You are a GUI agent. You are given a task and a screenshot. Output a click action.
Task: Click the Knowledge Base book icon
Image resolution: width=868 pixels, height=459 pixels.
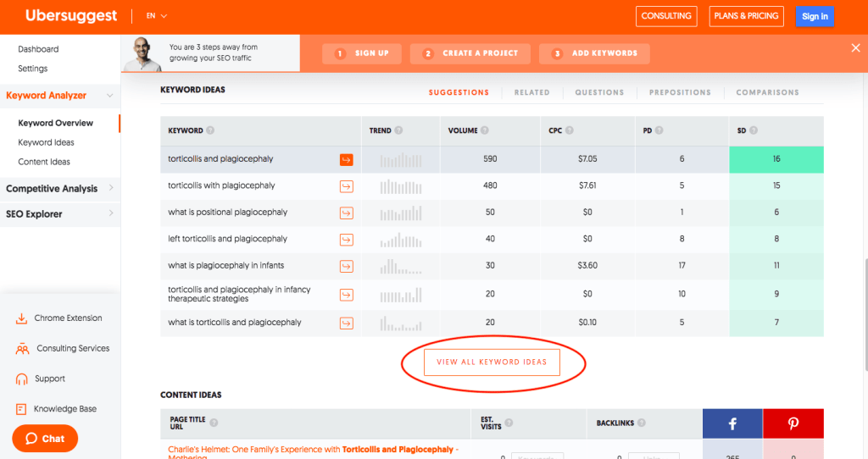(21, 409)
